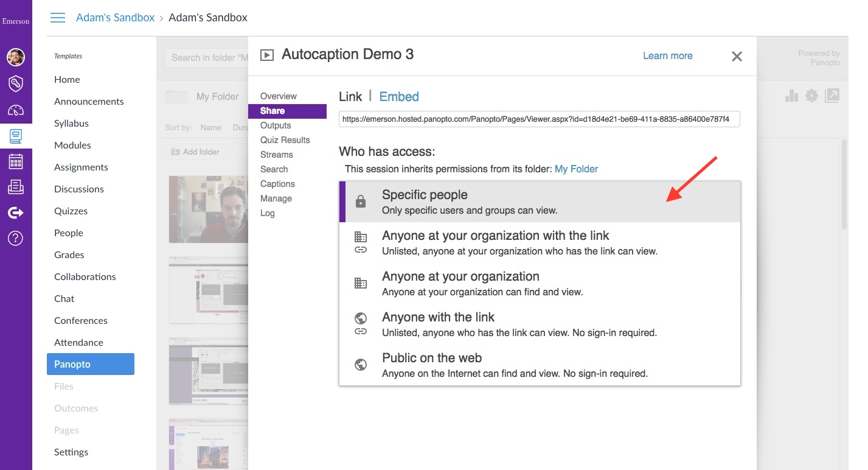
Task: Click the open-in-Panopto external arrow icon
Action: pyautogui.click(x=832, y=96)
